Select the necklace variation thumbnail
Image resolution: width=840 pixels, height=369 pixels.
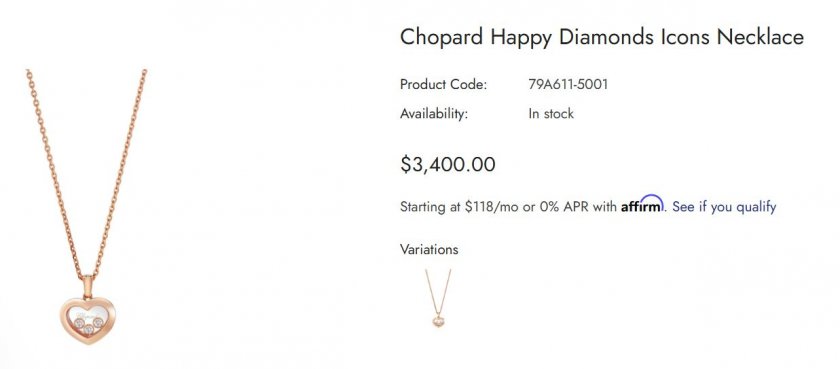coord(438,298)
